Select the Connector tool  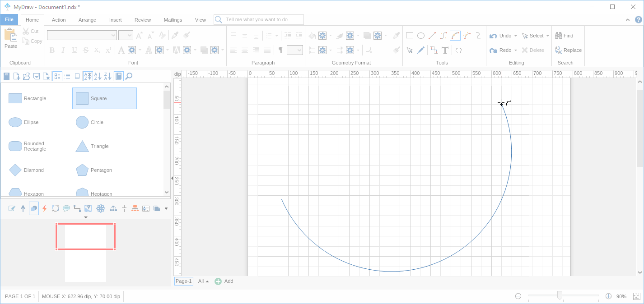click(x=434, y=50)
